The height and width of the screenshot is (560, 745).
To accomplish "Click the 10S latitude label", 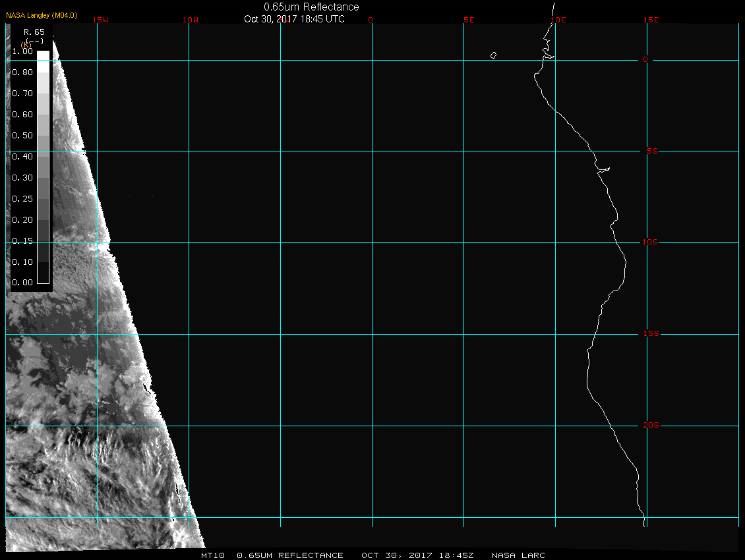I will pyautogui.click(x=650, y=242).
